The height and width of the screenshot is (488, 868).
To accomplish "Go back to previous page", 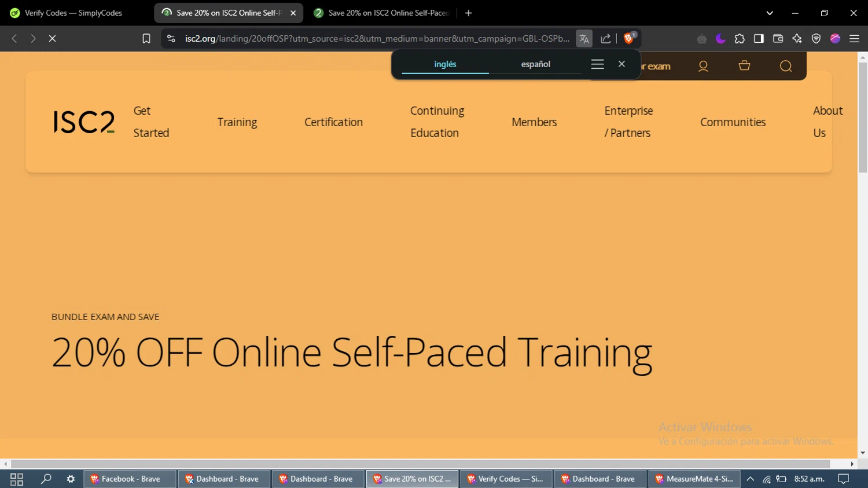I will click(x=14, y=38).
